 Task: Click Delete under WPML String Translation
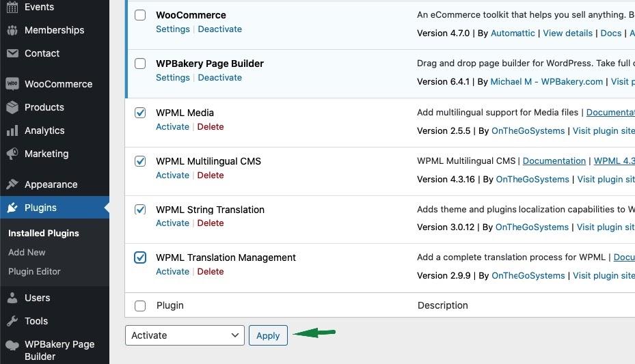click(x=211, y=223)
